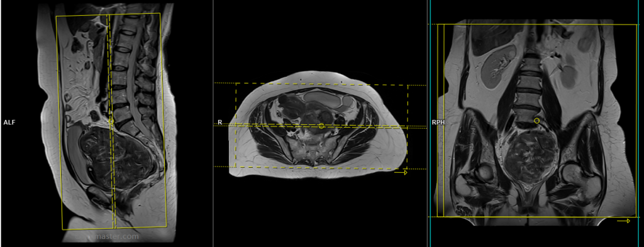Click the yellow center circle in coronal view
The image size is (644, 247).
tap(537, 121)
